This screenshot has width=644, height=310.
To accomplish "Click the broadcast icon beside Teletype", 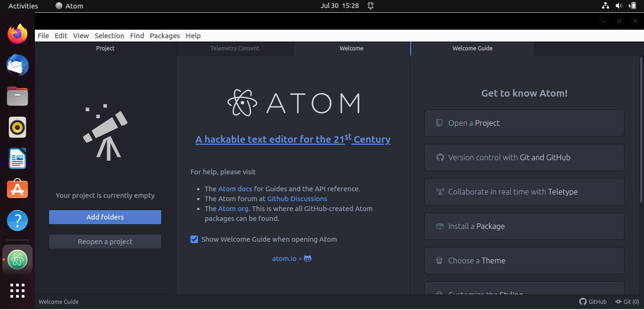I will point(440,192).
